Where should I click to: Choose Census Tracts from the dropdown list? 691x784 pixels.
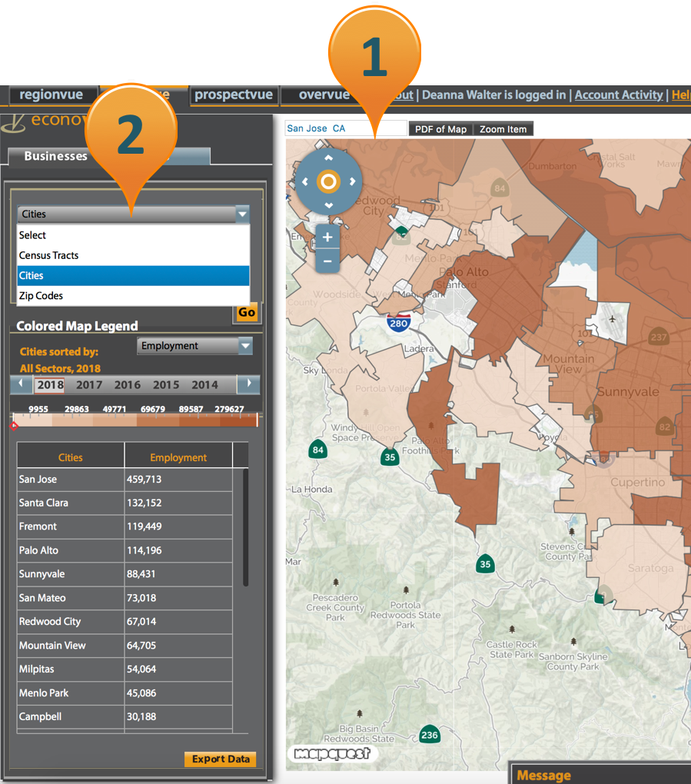click(x=133, y=255)
